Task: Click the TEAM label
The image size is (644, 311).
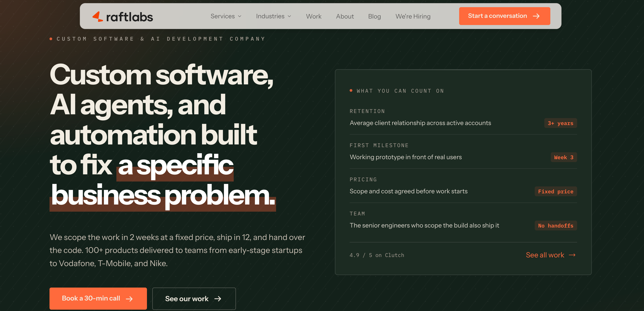Action: tap(357, 214)
